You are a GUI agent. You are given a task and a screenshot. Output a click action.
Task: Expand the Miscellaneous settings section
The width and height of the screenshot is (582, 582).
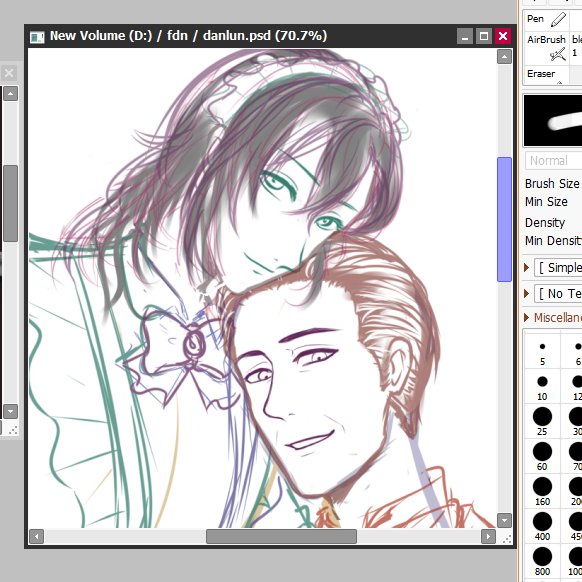(x=526, y=318)
